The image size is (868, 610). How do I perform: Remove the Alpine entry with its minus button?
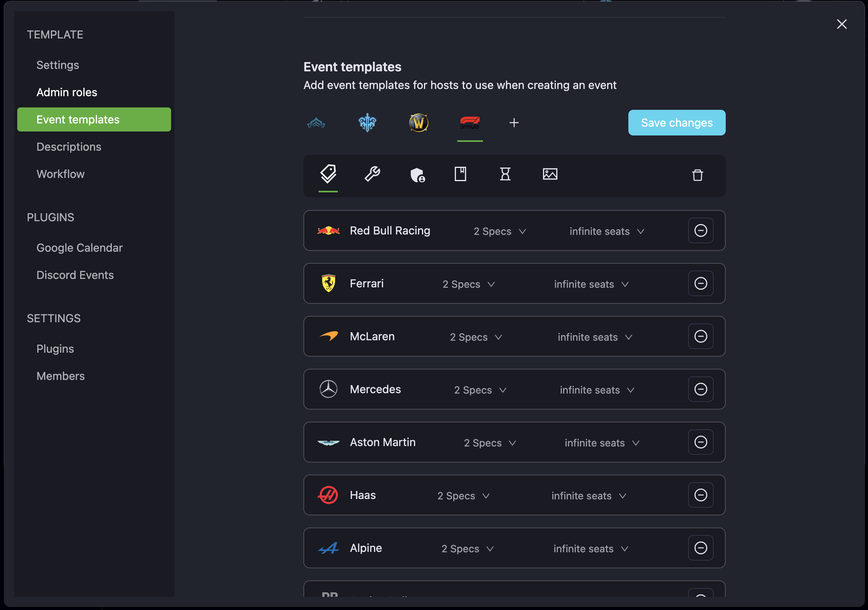click(700, 548)
